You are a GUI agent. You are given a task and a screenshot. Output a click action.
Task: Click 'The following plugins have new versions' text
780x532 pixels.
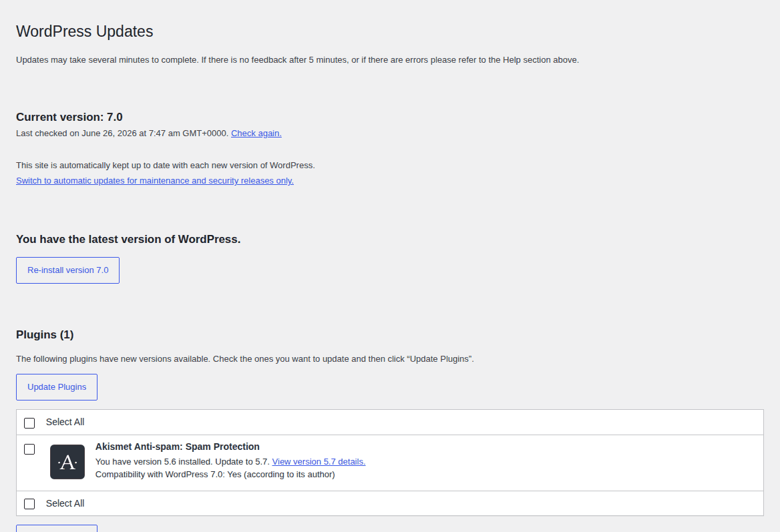coord(244,359)
